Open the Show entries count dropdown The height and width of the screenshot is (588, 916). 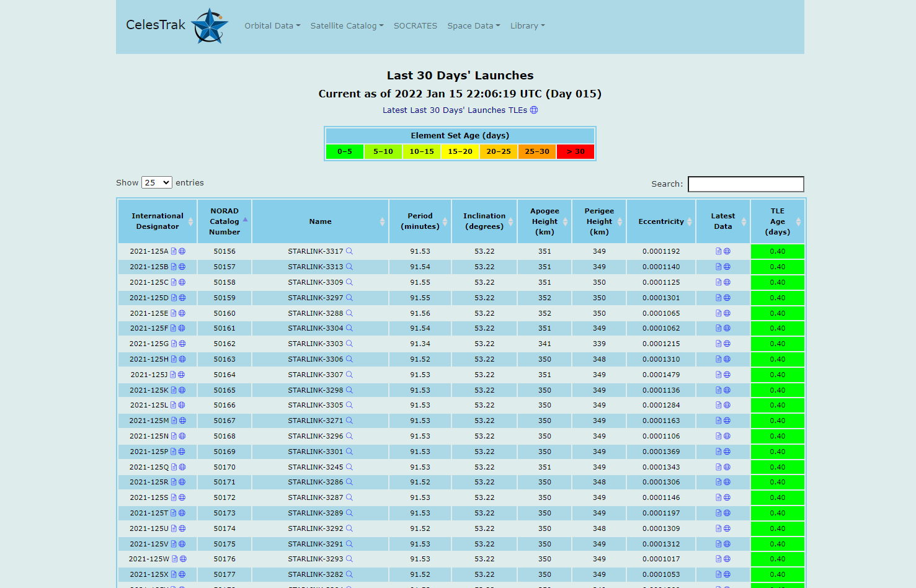click(156, 182)
